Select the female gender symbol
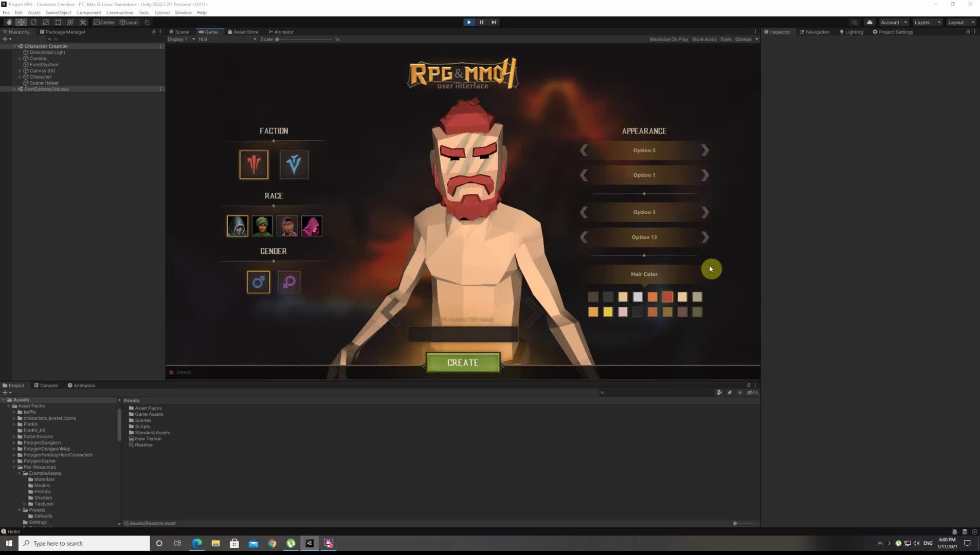This screenshot has width=980, height=555. tap(288, 282)
